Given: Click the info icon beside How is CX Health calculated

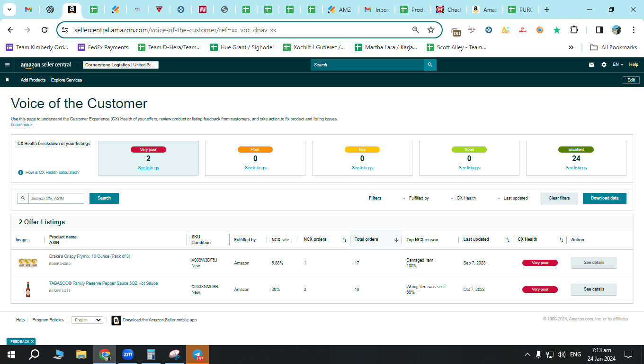Looking at the screenshot, I should click(x=20, y=173).
